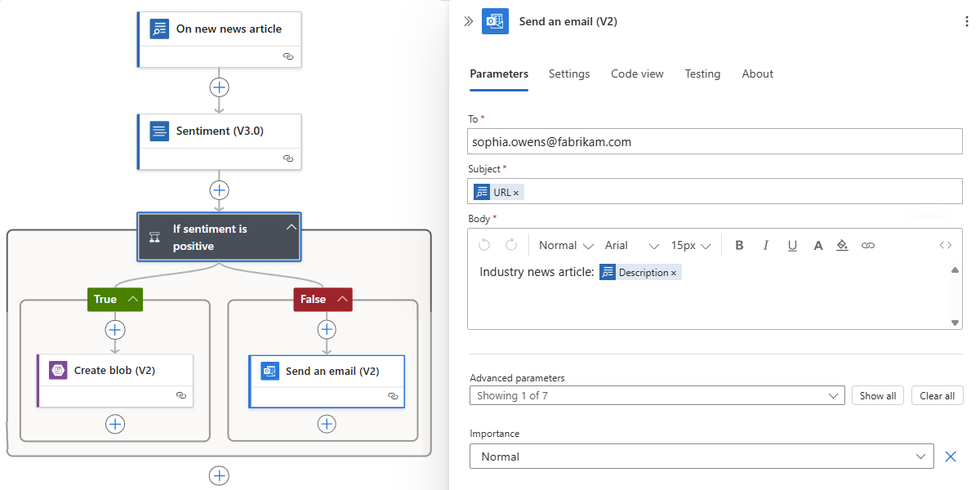Remove the URL token from the Subject field
This screenshot has width=980, height=490.
point(518,191)
